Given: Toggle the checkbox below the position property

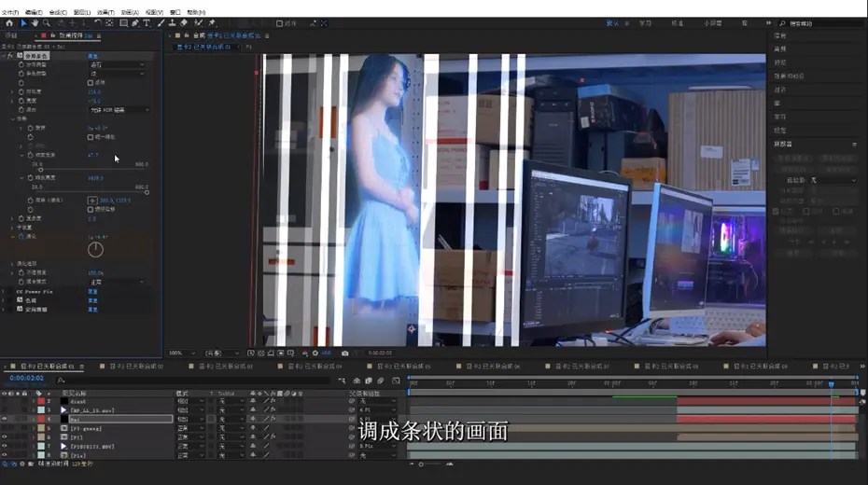Looking at the screenshot, I should click(x=91, y=210).
